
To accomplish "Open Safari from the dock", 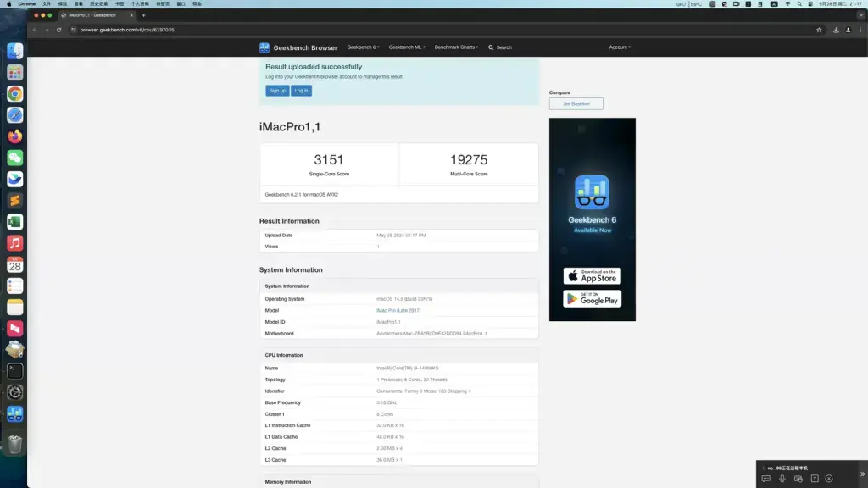I will (x=15, y=115).
